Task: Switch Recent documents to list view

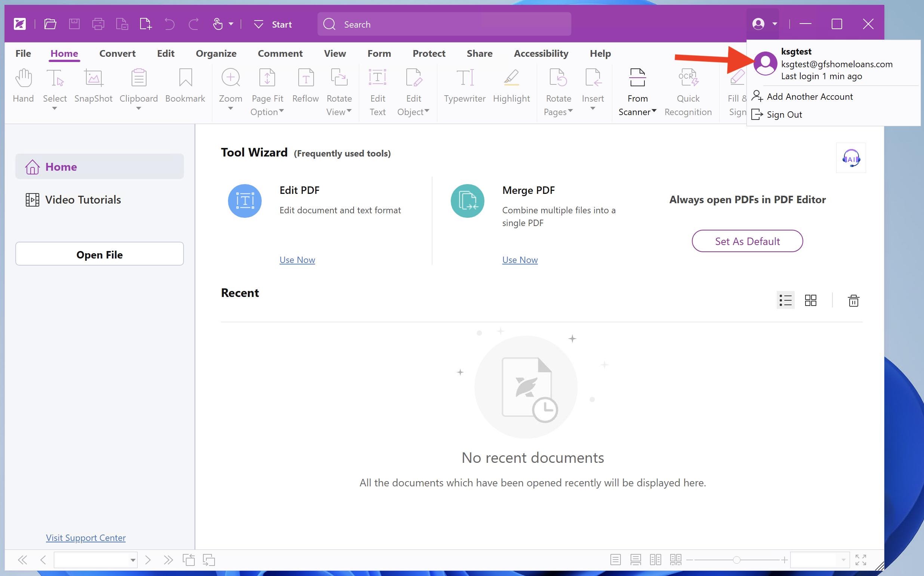Action: tap(785, 300)
